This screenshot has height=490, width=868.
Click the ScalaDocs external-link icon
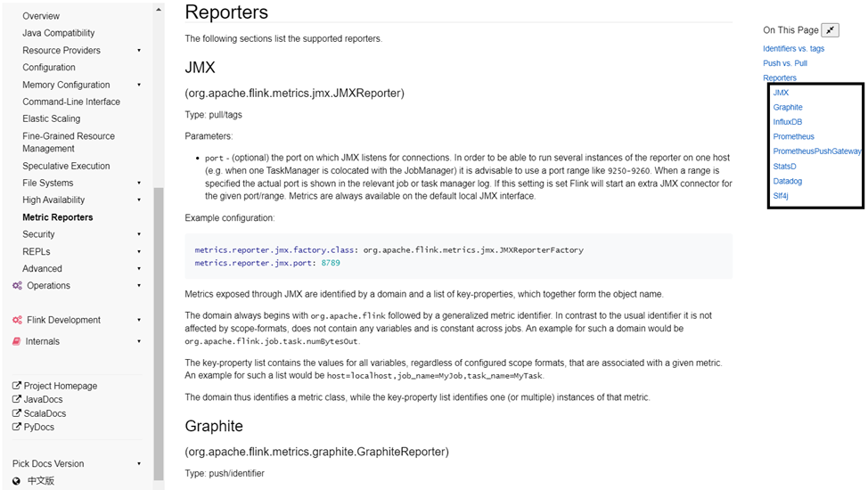click(x=17, y=413)
